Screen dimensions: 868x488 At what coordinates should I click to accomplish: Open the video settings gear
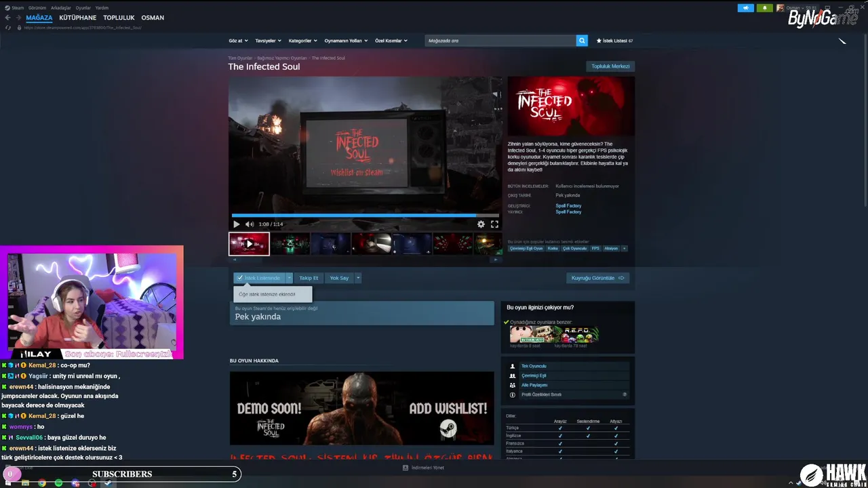pyautogui.click(x=481, y=224)
